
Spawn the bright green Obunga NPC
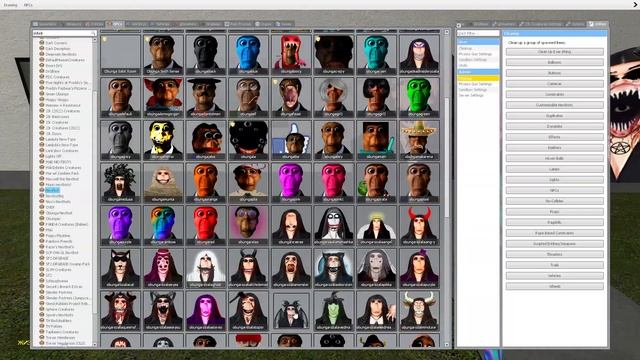419,97
